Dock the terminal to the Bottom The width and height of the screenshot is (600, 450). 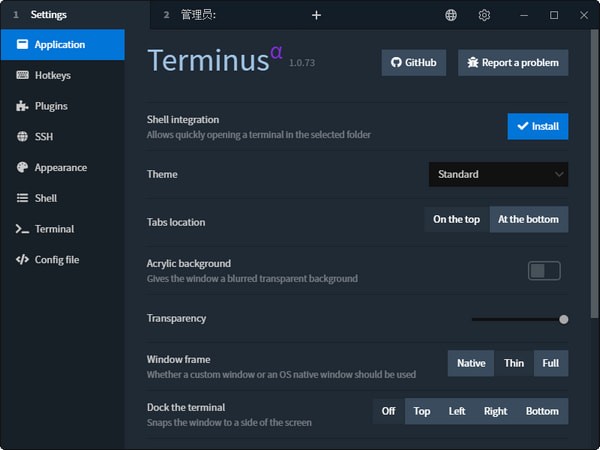(x=542, y=411)
